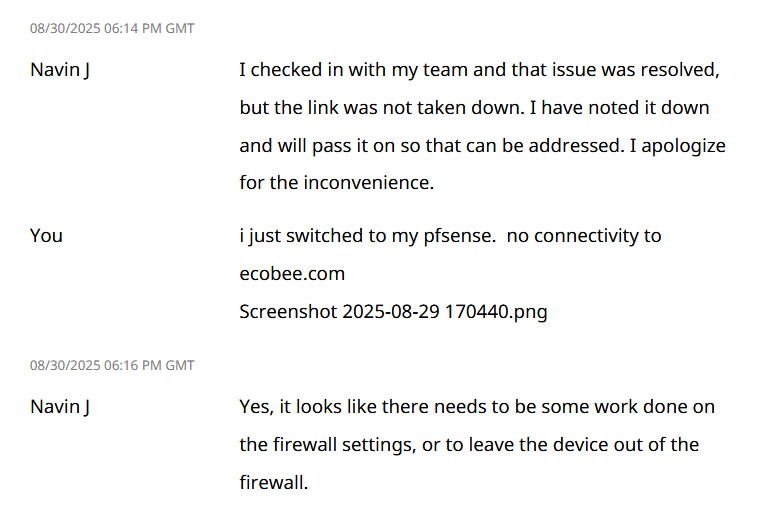Click the line starting "Yes, it looks like"
This screenshot has width=771, height=510.
tap(477, 407)
